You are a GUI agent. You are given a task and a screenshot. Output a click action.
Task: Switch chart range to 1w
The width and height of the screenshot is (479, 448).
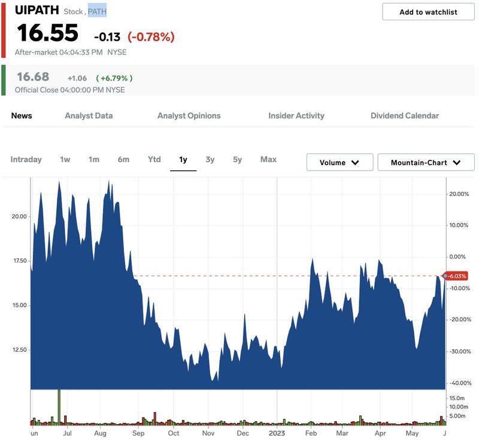65,159
